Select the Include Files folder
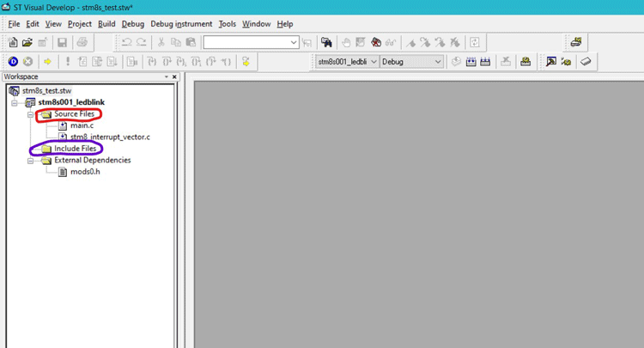Viewport: 644px width, 348px height. 75,149
